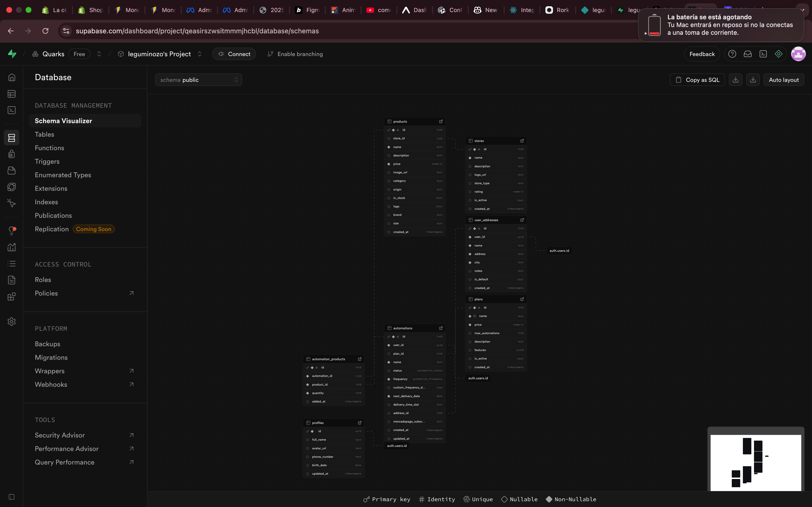Open SQL Editor icon in left sidebar
This screenshot has width=812, height=507.
coord(12,110)
